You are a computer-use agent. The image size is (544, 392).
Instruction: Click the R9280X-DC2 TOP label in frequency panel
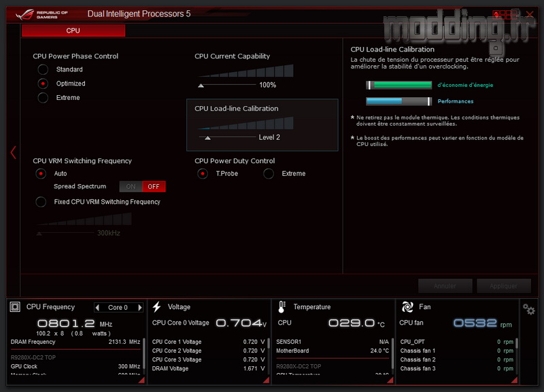[x=33, y=357]
